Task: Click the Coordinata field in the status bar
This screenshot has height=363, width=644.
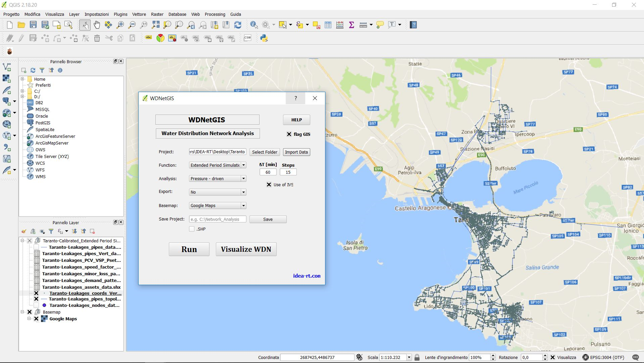Action: coord(317,357)
